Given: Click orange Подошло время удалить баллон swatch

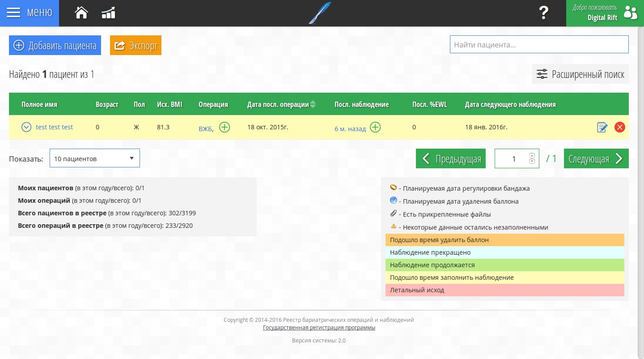Looking at the screenshot, I should point(505,240).
